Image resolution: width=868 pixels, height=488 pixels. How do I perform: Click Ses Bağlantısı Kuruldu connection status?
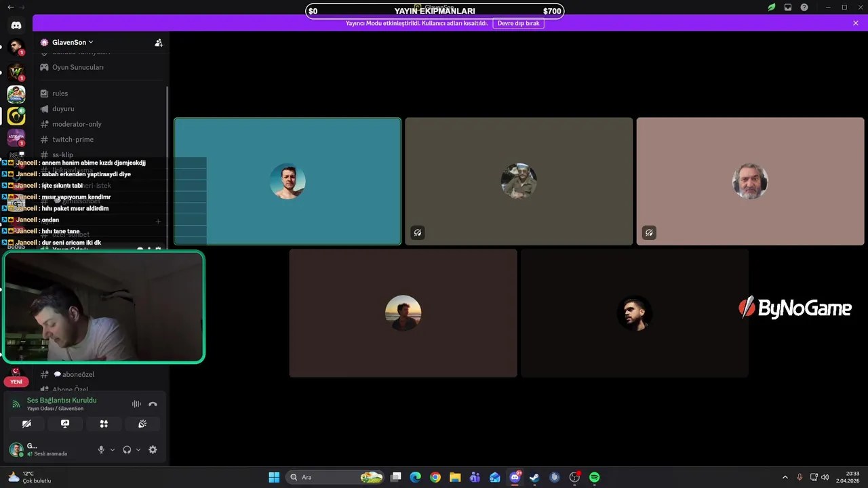click(x=62, y=401)
